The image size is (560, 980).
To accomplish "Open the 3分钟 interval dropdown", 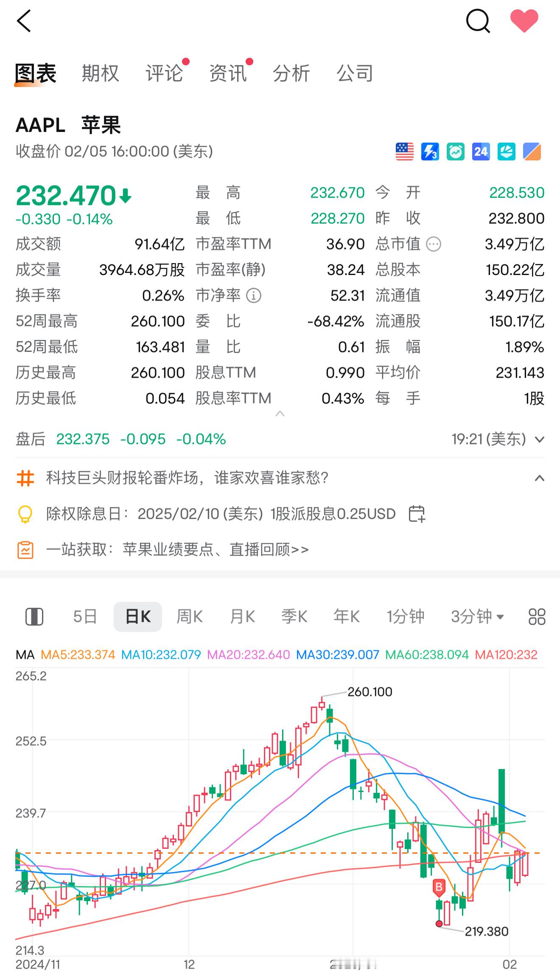I will 477,617.
